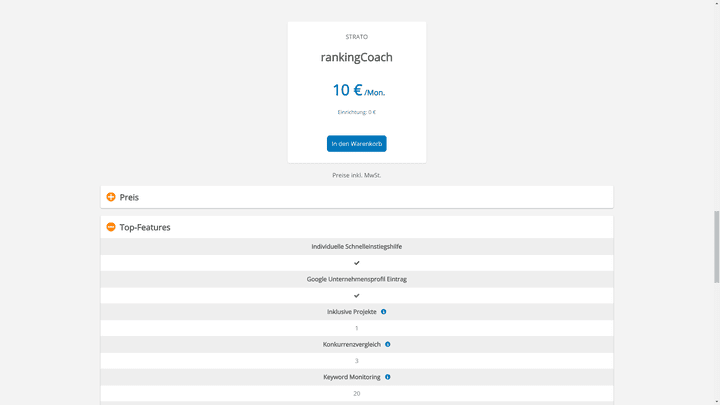This screenshot has height=405, width=720.
Task: Click the rankingCoach product title
Action: tap(356, 57)
